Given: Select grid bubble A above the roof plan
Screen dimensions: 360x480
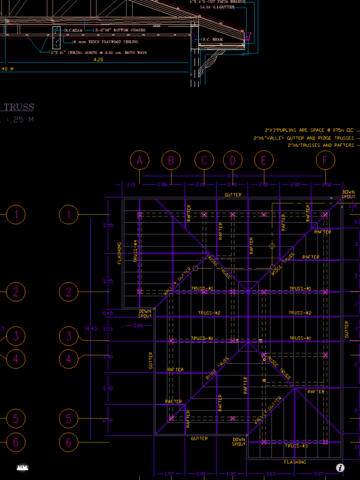Looking at the screenshot, I should point(139,160).
